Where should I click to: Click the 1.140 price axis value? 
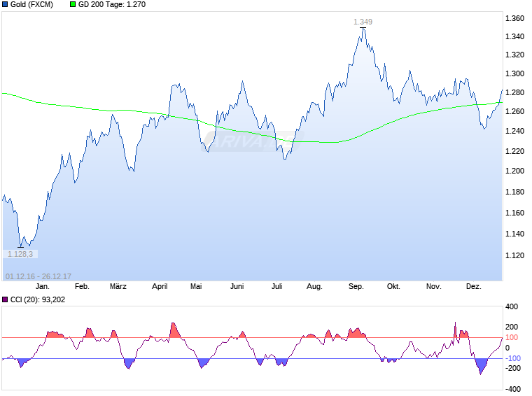pyautogui.click(x=514, y=234)
